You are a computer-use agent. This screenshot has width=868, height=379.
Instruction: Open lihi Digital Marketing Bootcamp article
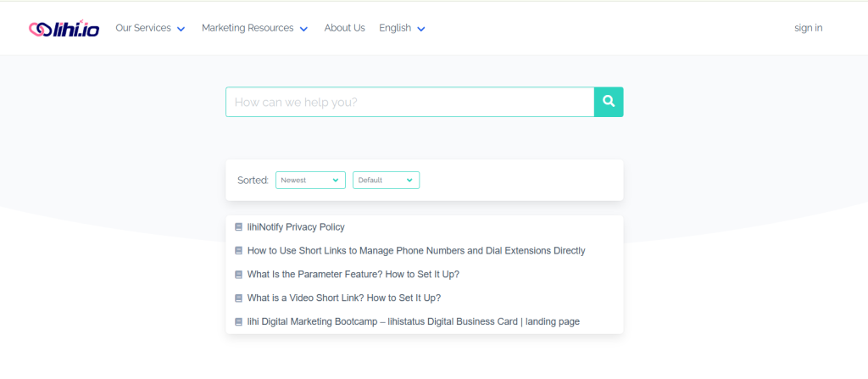413,322
